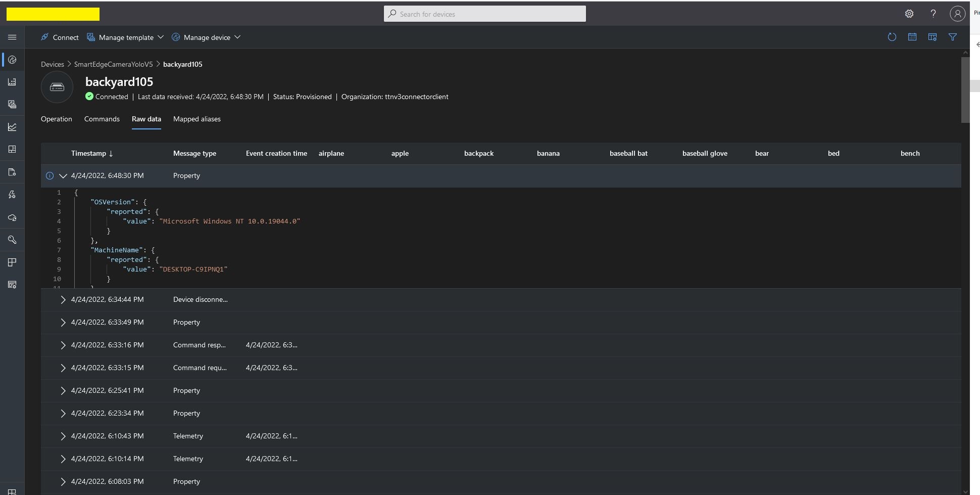Click the help question mark icon
Image resolution: width=980 pixels, height=495 pixels.
tap(933, 14)
